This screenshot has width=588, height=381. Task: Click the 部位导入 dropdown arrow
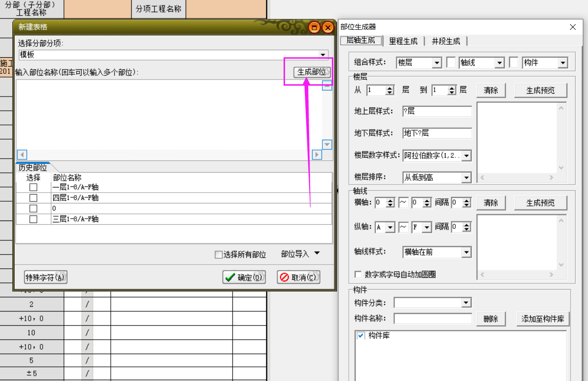pos(317,254)
